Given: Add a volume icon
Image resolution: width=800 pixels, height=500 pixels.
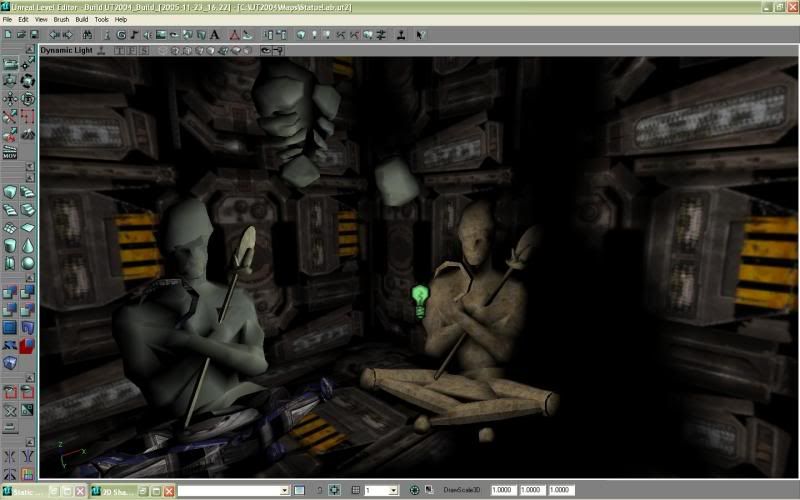Looking at the screenshot, I should coord(10,363).
